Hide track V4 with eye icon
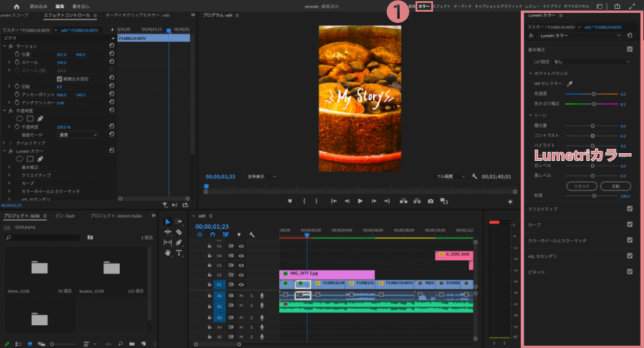644x348 pixels. 241,256
